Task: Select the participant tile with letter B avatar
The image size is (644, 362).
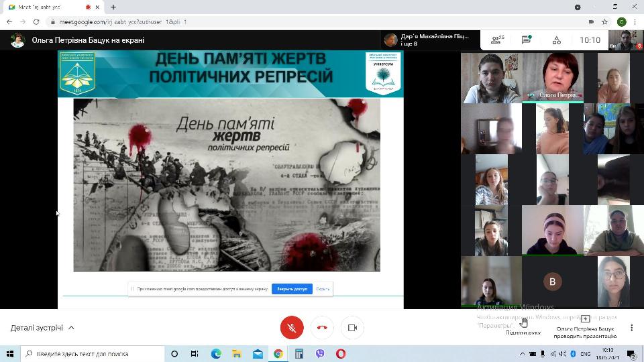Action: point(552,282)
